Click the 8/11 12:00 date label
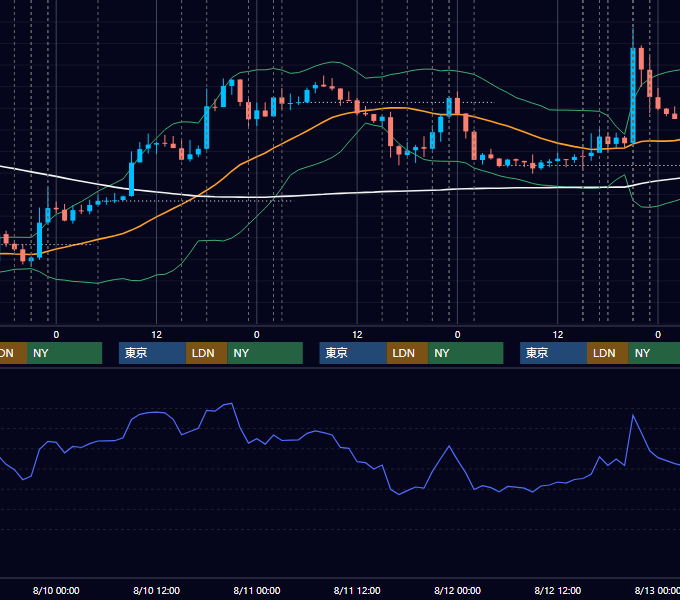The image size is (680, 600). tap(357, 590)
